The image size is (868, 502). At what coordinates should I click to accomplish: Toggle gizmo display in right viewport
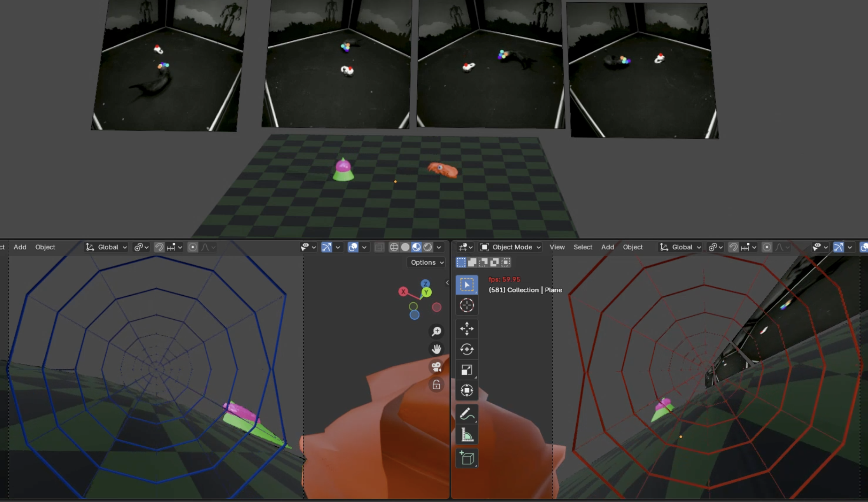tap(839, 247)
